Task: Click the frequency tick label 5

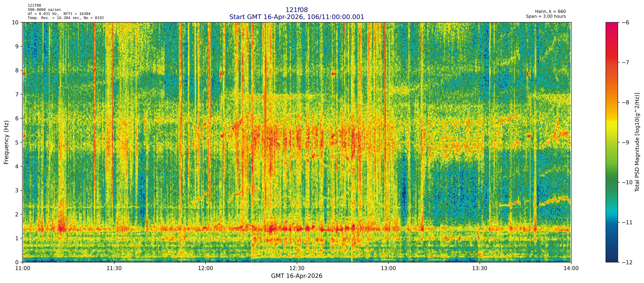Action: pyautogui.click(x=17, y=143)
